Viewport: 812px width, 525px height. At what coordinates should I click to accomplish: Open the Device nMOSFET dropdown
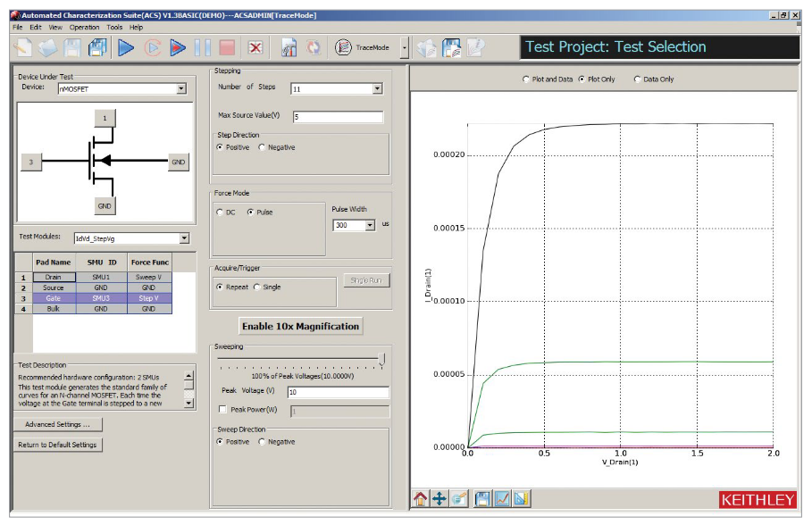(x=180, y=89)
